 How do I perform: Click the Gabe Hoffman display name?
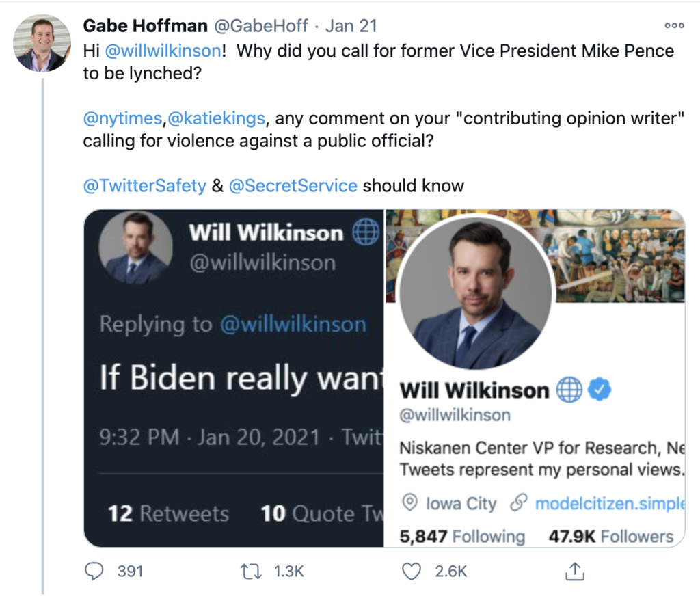pyautogui.click(x=146, y=26)
